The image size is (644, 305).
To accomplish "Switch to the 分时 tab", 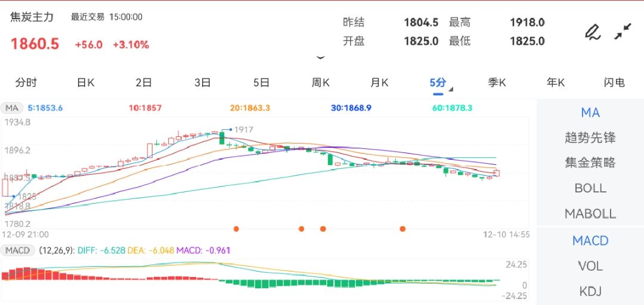I will (x=26, y=83).
